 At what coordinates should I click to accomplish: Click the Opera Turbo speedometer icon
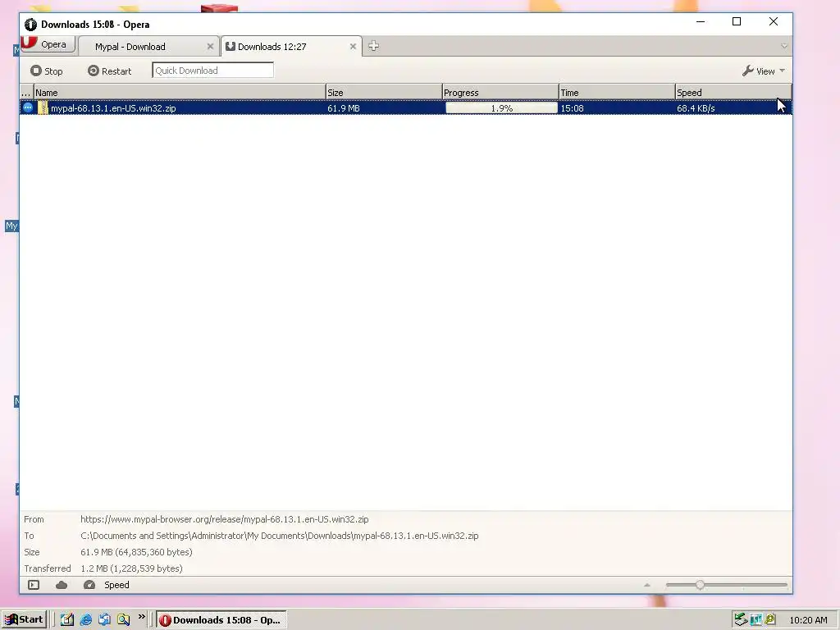tap(89, 585)
